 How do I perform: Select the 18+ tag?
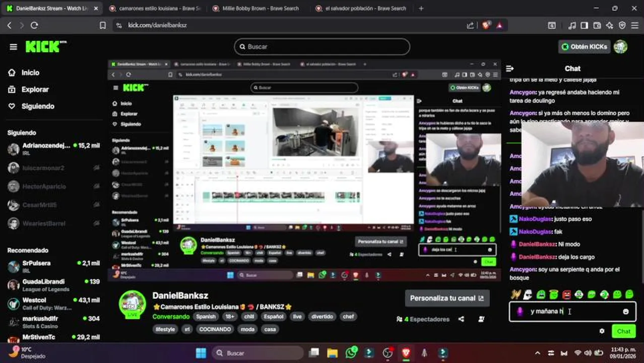(x=230, y=317)
